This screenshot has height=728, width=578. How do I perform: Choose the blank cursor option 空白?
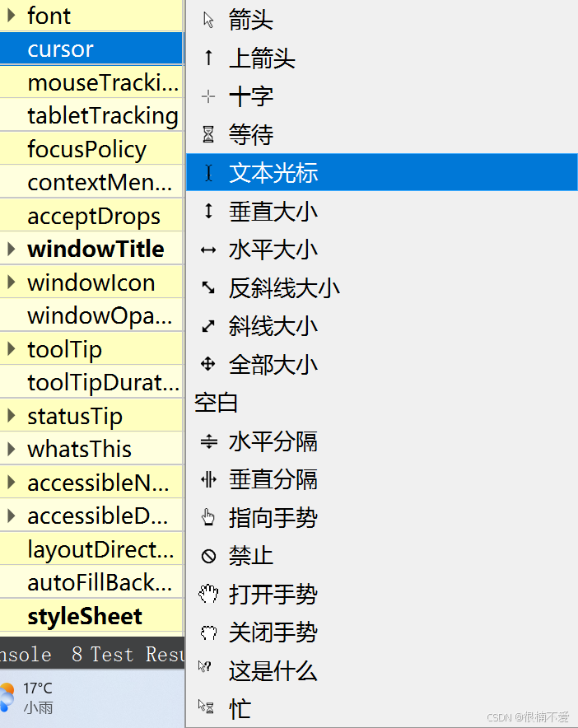[x=381, y=403]
